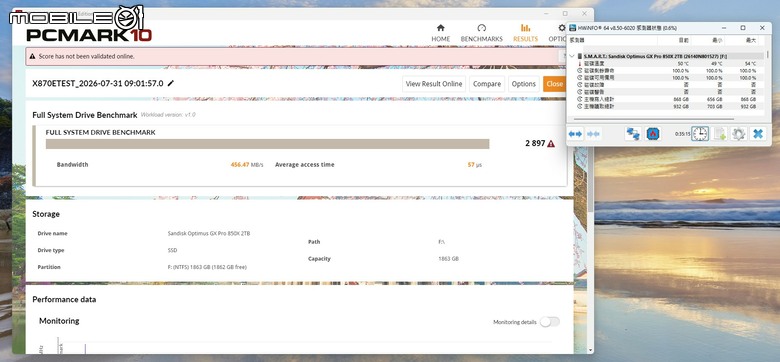Maximize the HWiNFO window
This screenshot has height=362, width=780.
click(743, 28)
